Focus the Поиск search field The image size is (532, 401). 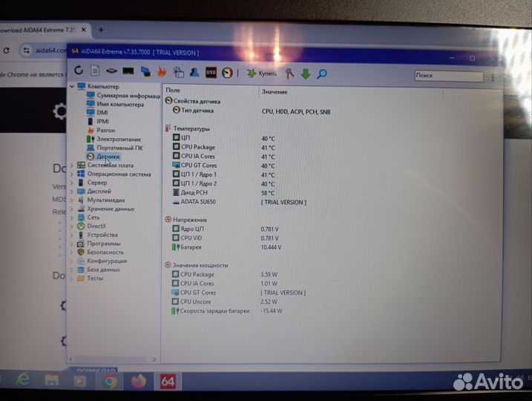449,76
